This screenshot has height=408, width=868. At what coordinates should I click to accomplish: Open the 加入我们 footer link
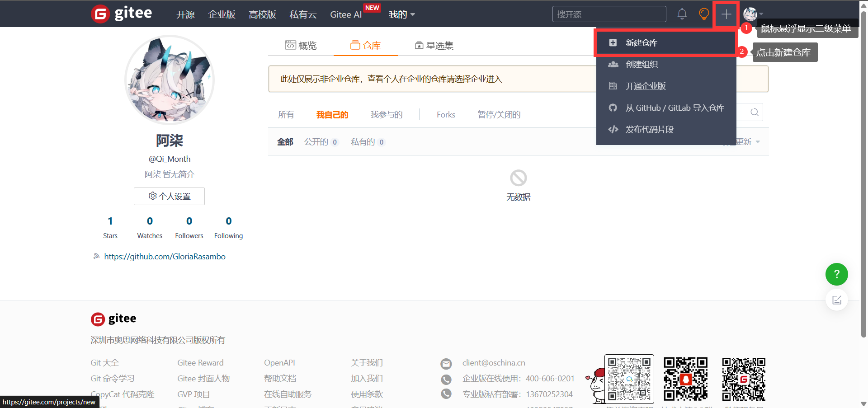(367, 379)
